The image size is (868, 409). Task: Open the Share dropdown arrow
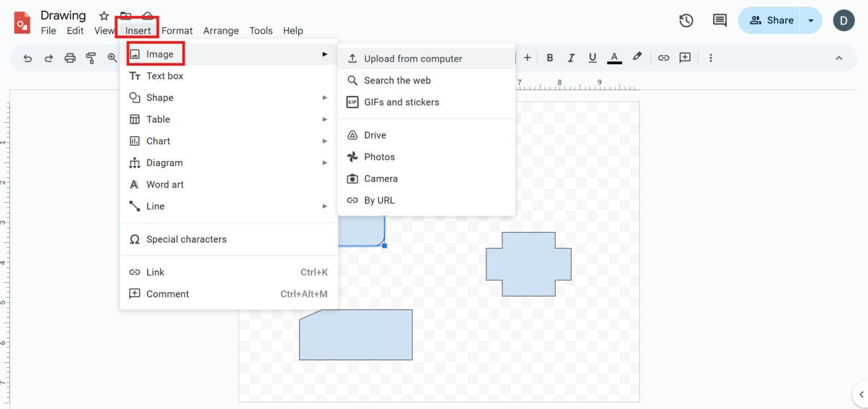(x=811, y=20)
